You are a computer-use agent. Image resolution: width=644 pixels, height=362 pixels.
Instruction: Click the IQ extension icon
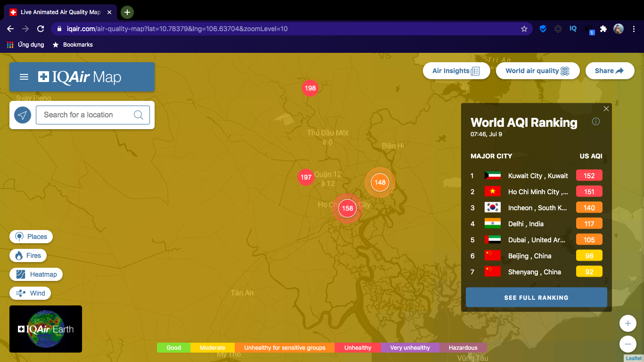[x=573, y=29]
